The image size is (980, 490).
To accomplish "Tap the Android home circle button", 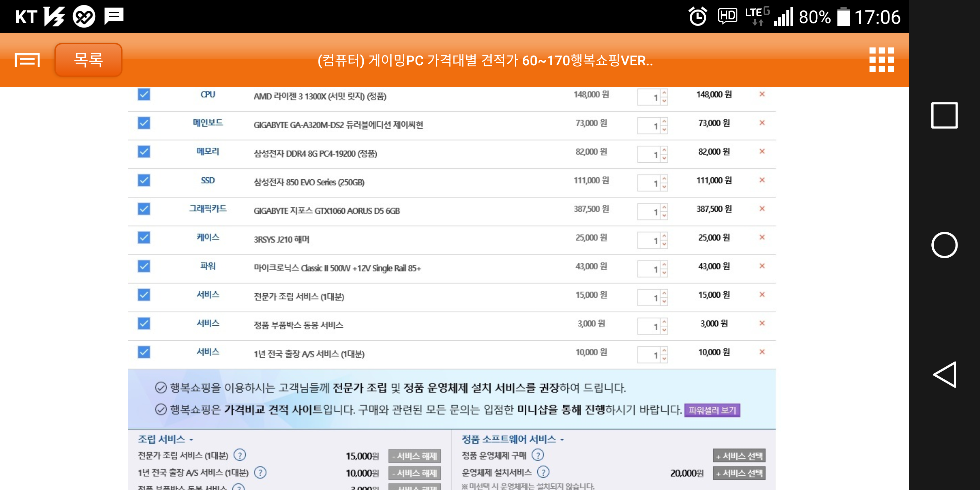I will [944, 245].
